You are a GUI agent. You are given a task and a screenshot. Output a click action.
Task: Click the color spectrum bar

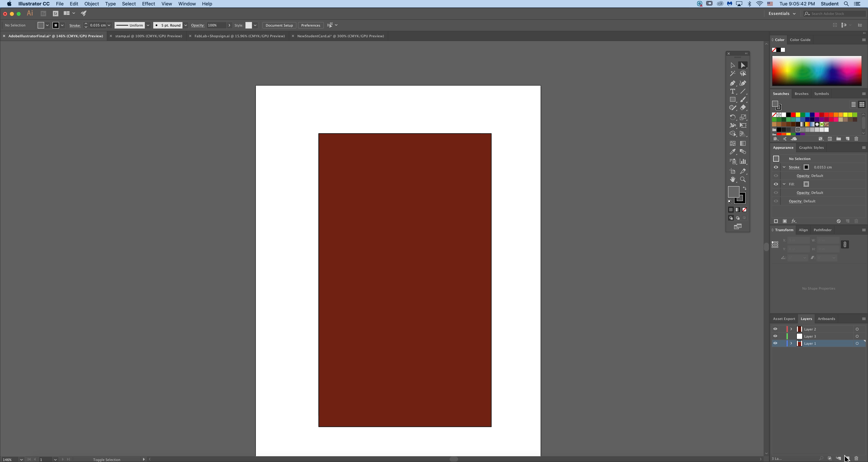(x=817, y=71)
